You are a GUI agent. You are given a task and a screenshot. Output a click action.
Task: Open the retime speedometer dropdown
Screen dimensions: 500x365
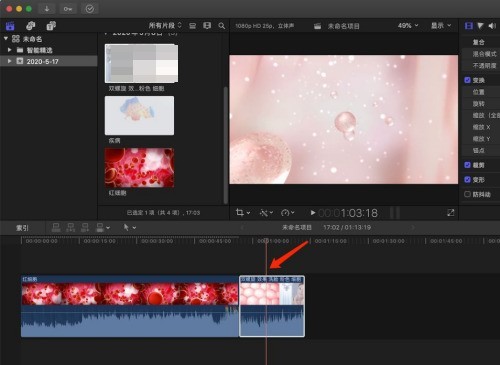click(x=288, y=212)
